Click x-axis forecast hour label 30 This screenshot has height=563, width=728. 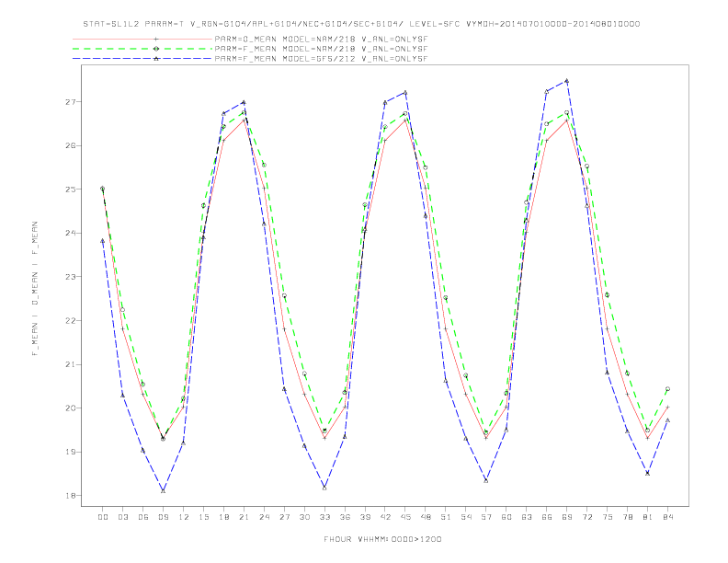304,517
